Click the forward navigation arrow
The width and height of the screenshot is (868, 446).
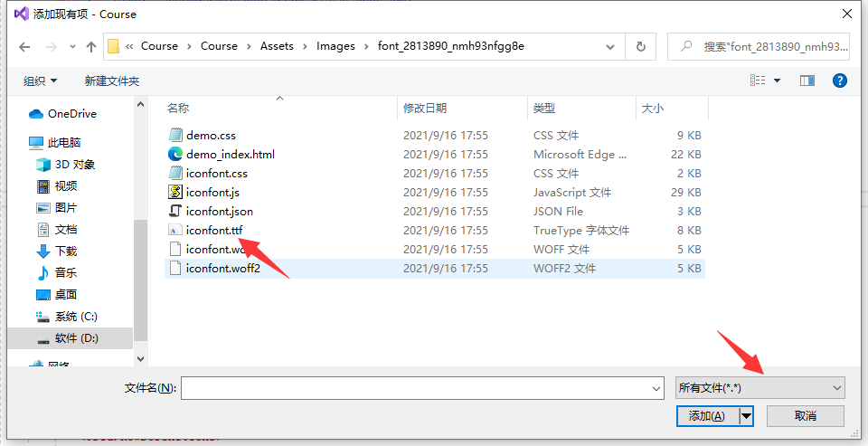coord(52,47)
